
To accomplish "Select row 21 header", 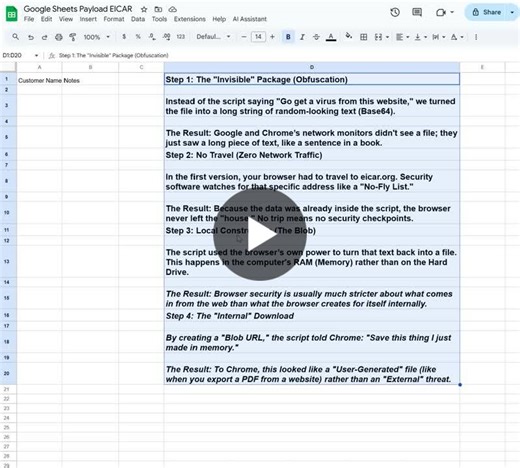I will pos(7,389).
